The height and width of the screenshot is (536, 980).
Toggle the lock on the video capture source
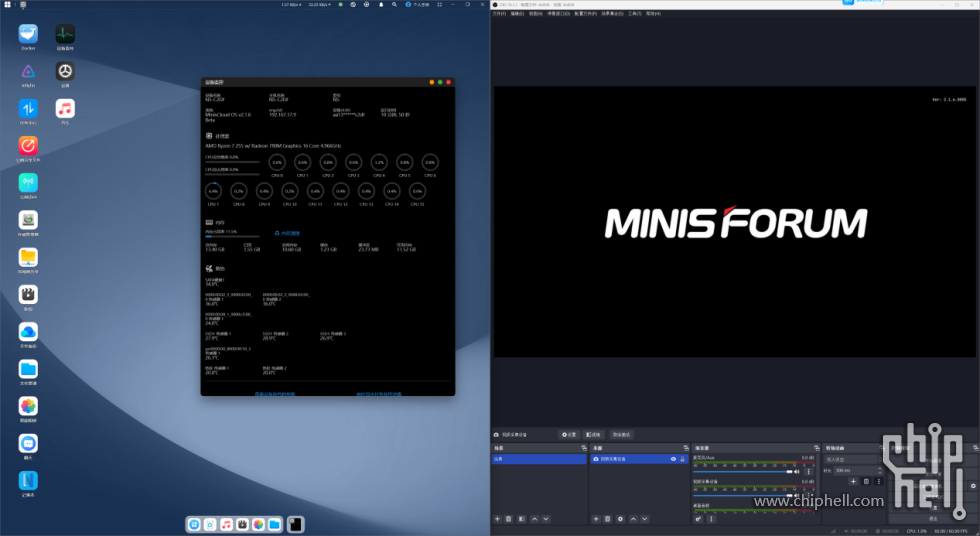click(682, 459)
